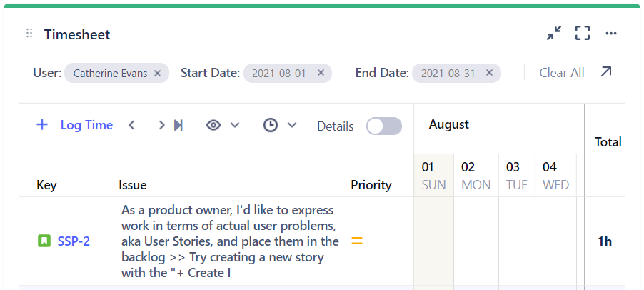Collapse the Timesheet gadget with minimize arrows

pos(554,34)
